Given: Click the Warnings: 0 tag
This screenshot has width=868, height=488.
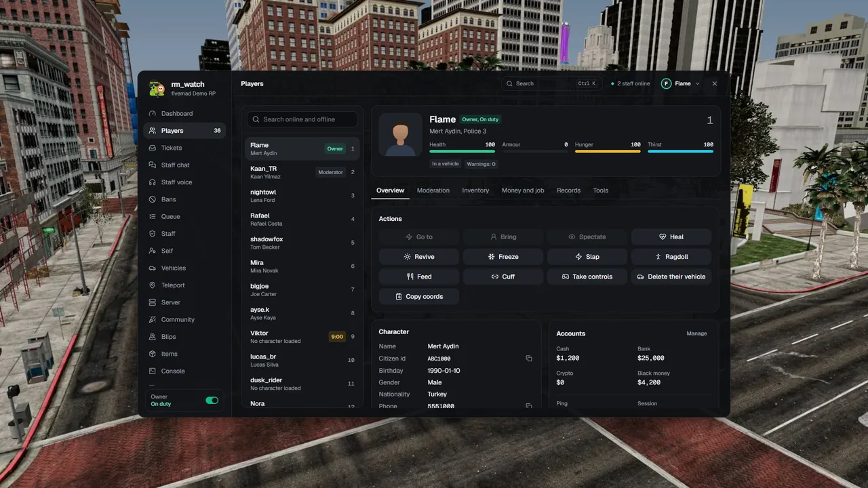Looking at the screenshot, I should point(481,164).
